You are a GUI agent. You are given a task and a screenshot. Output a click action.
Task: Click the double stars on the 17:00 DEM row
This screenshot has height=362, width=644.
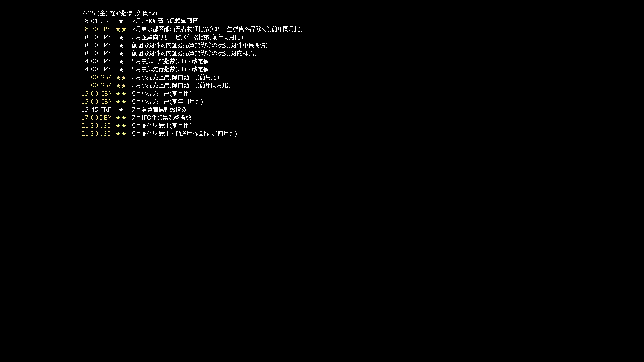pos(121,118)
